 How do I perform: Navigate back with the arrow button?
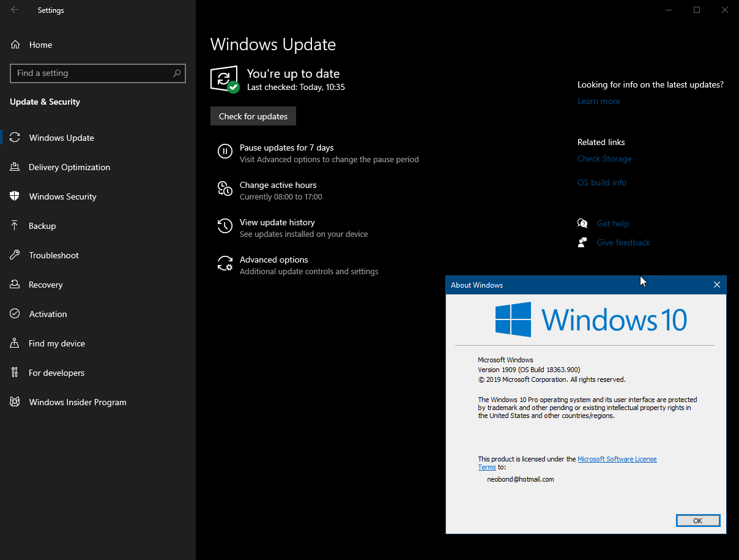13,10
